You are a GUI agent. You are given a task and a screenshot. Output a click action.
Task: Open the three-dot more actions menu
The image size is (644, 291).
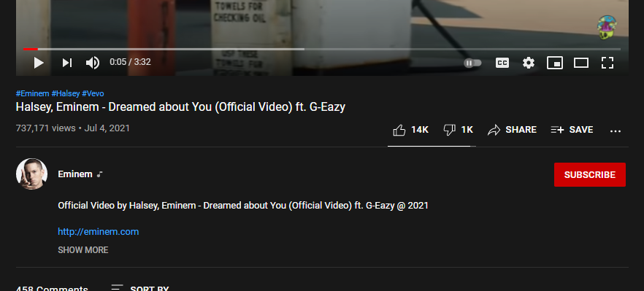(616, 131)
